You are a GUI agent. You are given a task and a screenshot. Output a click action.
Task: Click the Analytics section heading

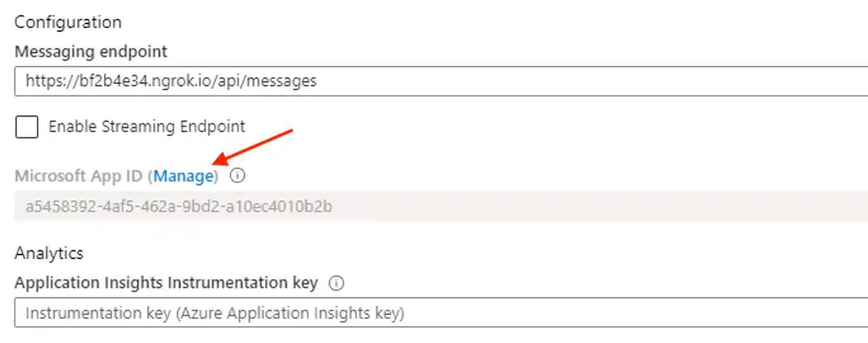click(49, 253)
